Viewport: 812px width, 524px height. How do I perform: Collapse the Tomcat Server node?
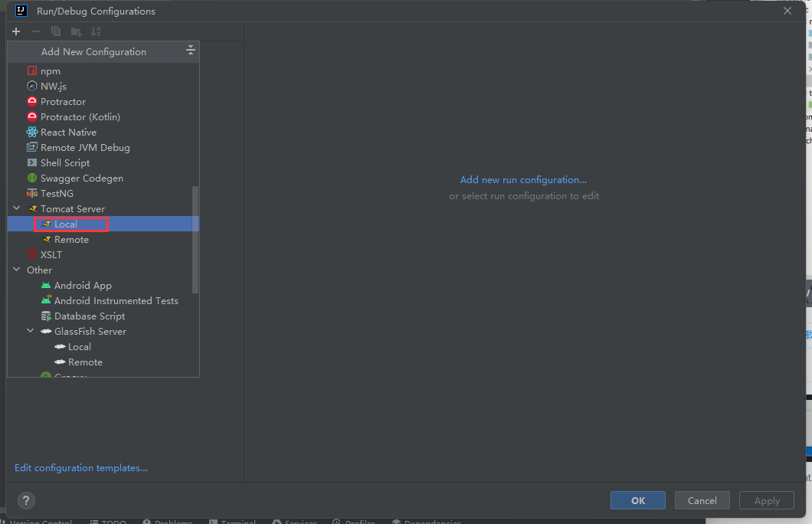(x=17, y=208)
